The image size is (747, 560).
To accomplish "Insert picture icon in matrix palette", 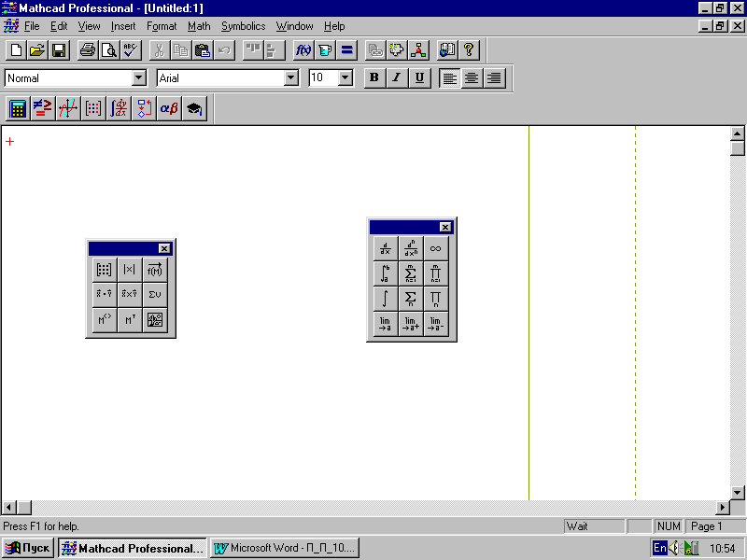I will [155, 319].
